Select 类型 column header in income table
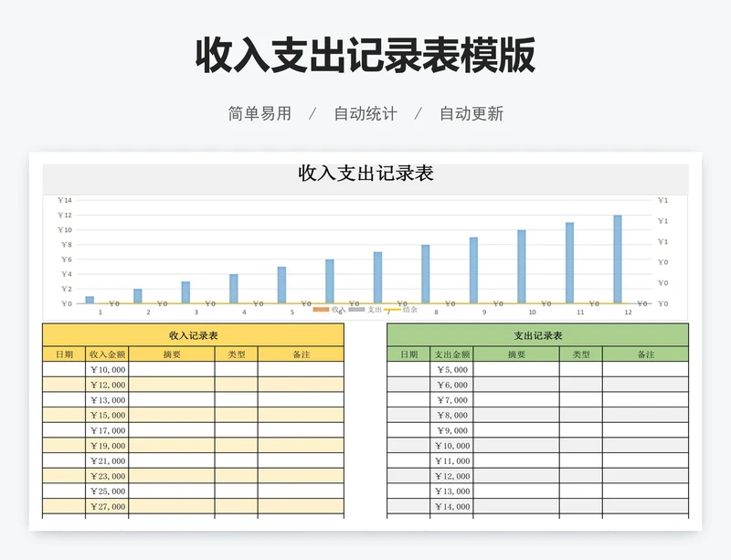The height and width of the screenshot is (560, 731). coord(237,354)
